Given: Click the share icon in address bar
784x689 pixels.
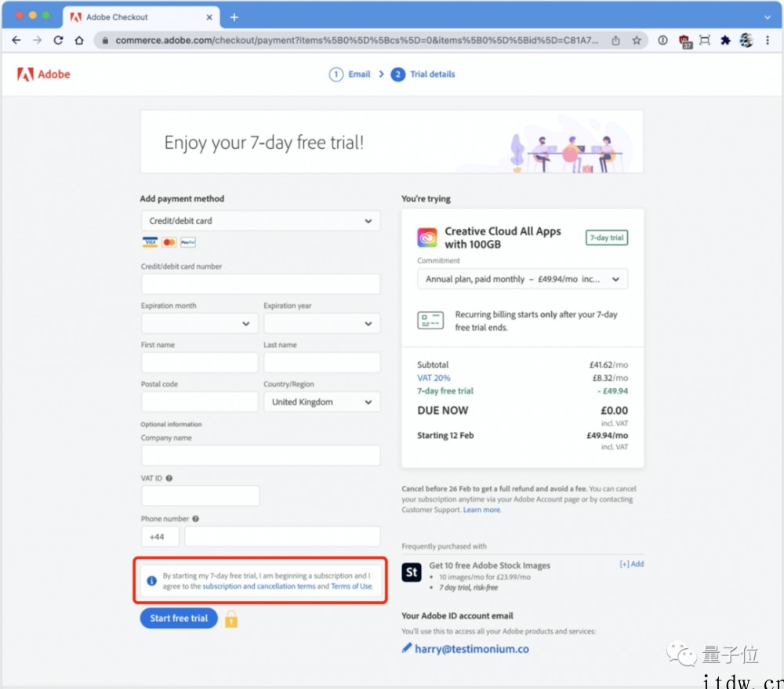Looking at the screenshot, I should (x=615, y=41).
